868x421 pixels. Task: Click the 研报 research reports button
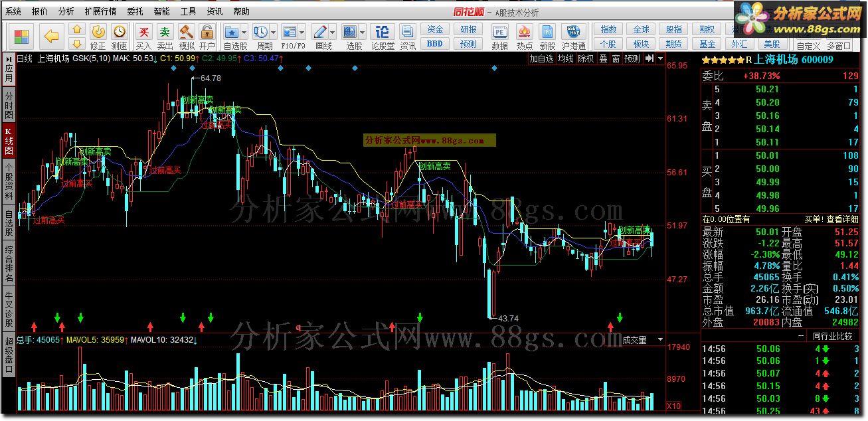(468, 30)
